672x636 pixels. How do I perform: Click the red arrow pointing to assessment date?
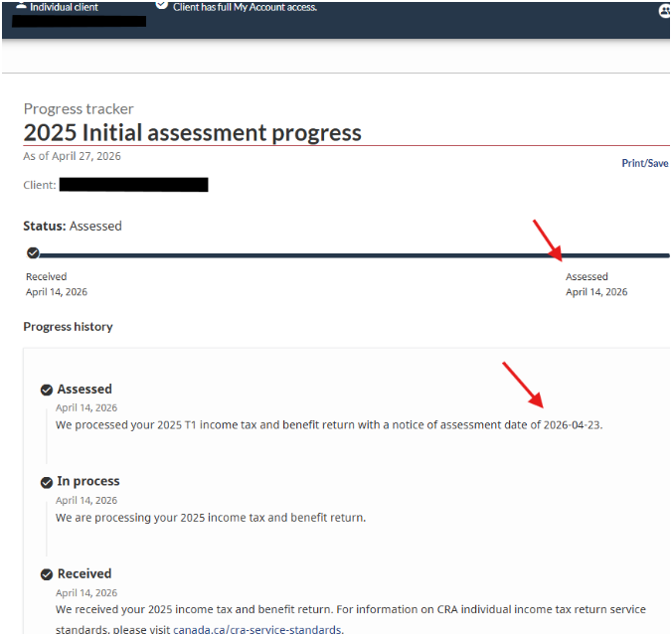(x=523, y=386)
